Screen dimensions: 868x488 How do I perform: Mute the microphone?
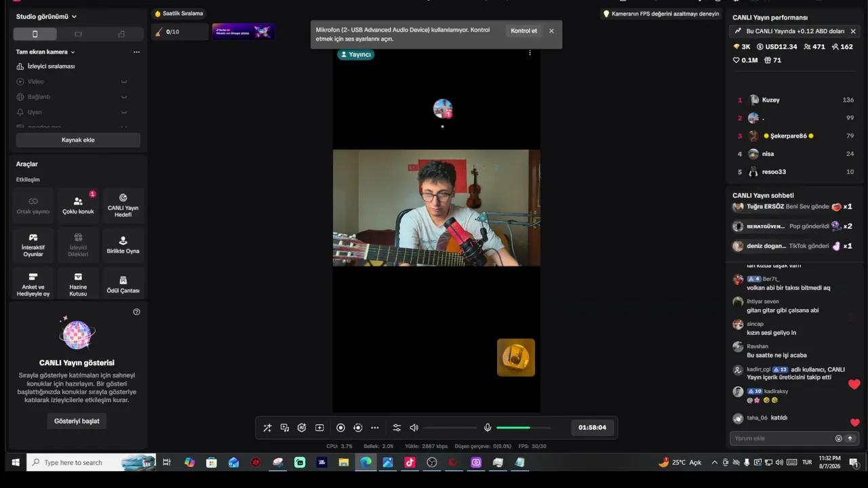(x=487, y=428)
